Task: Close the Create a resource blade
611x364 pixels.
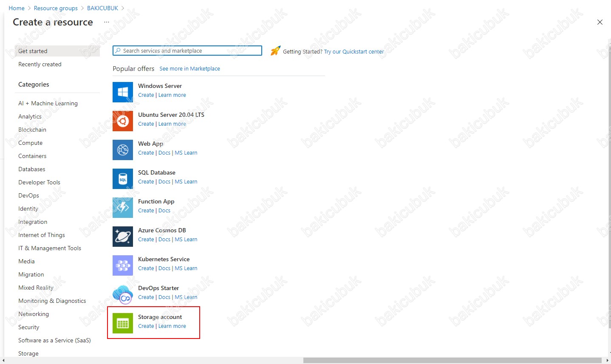Action: 600,22
